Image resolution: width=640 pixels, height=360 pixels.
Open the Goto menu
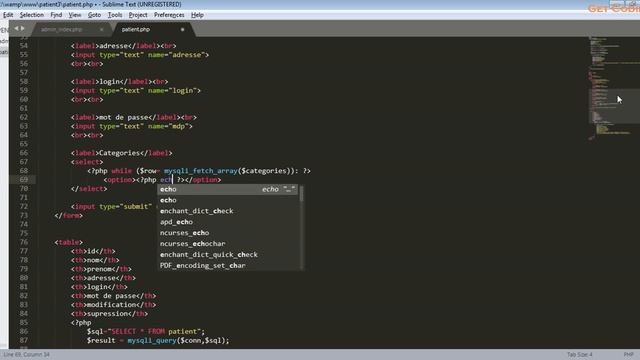pos(94,15)
